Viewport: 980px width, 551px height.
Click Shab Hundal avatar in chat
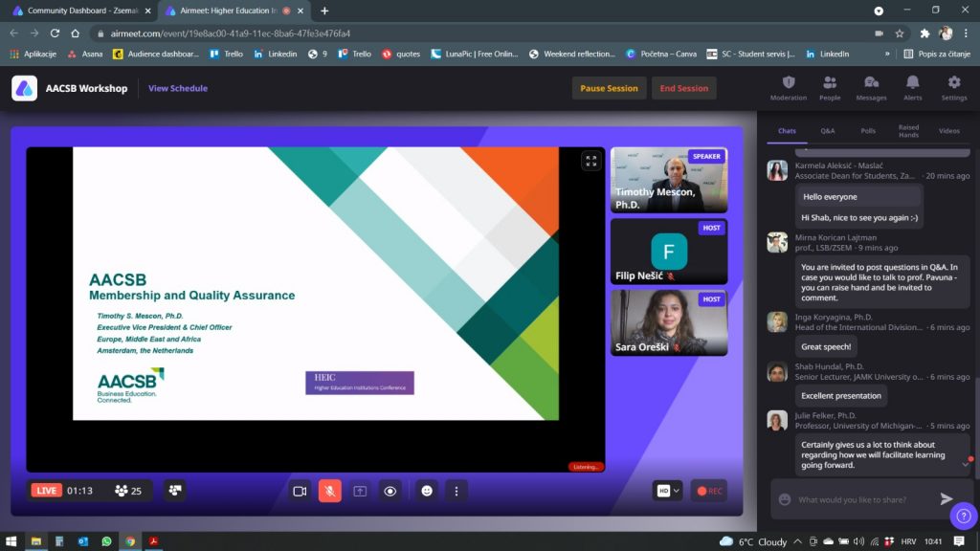pos(777,372)
